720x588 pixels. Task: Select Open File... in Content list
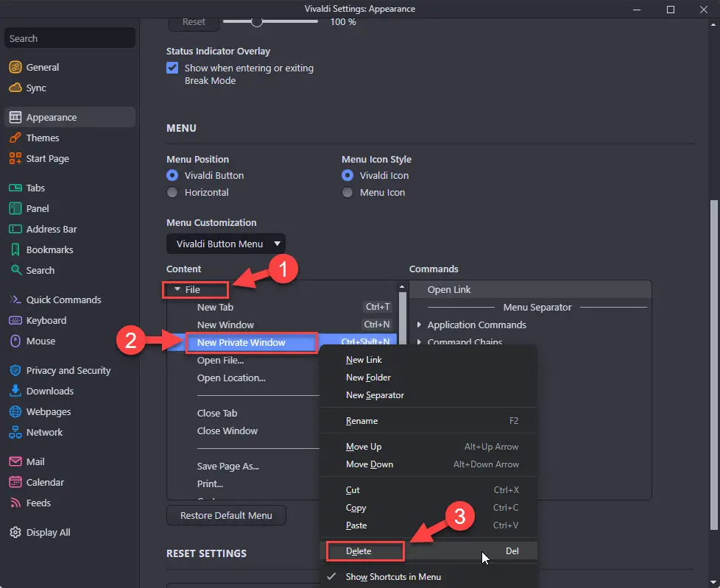pos(244,361)
